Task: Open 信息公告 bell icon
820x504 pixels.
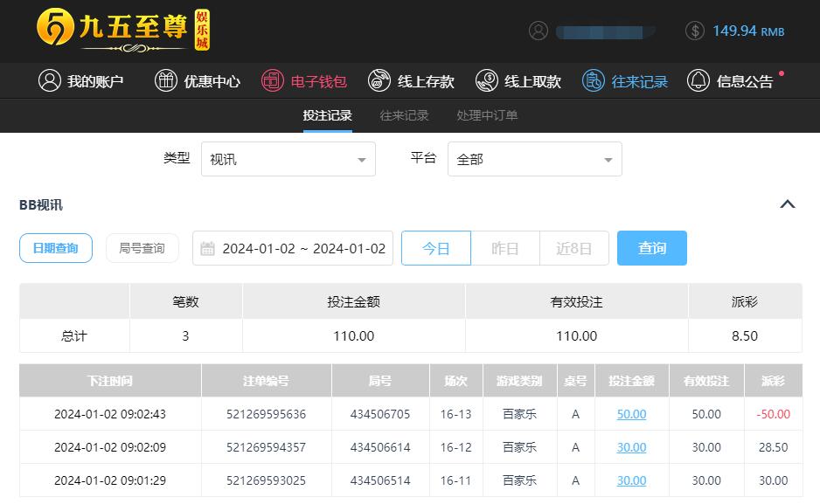Action: click(698, 81)
